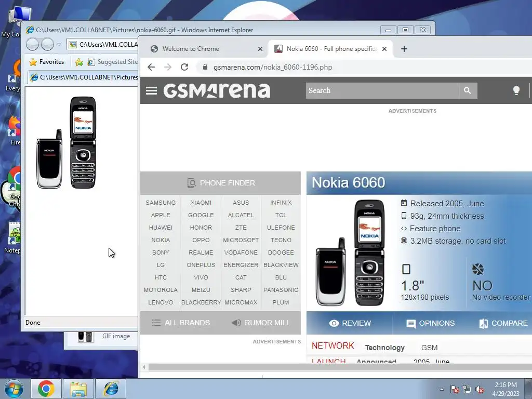Show hidden system tray icons

coord(442,389)
